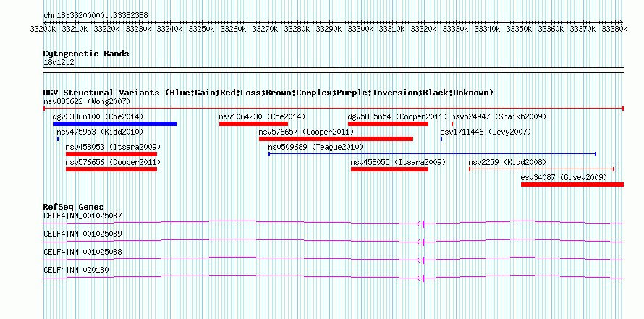The width and height of the screenshot is (644, 319).
Task: Click the nsv576656 (Cooper2011) label
Action: click(113, 162)
